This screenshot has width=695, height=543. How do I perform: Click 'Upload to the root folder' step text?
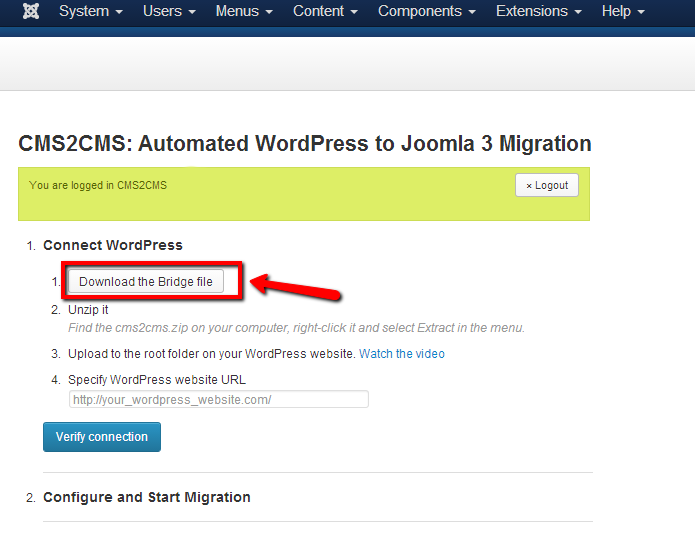point(212,354)
